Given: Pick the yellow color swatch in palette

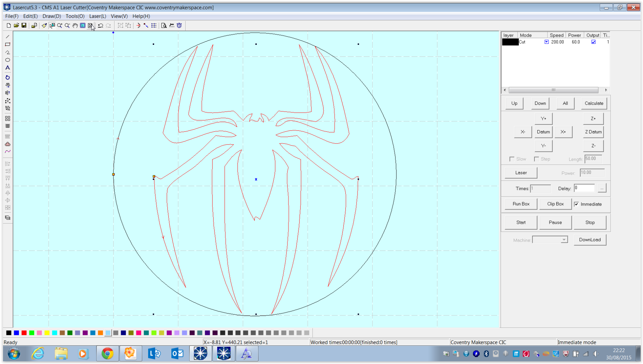Looking at the screenshot, I should click(x=47, y=333).
